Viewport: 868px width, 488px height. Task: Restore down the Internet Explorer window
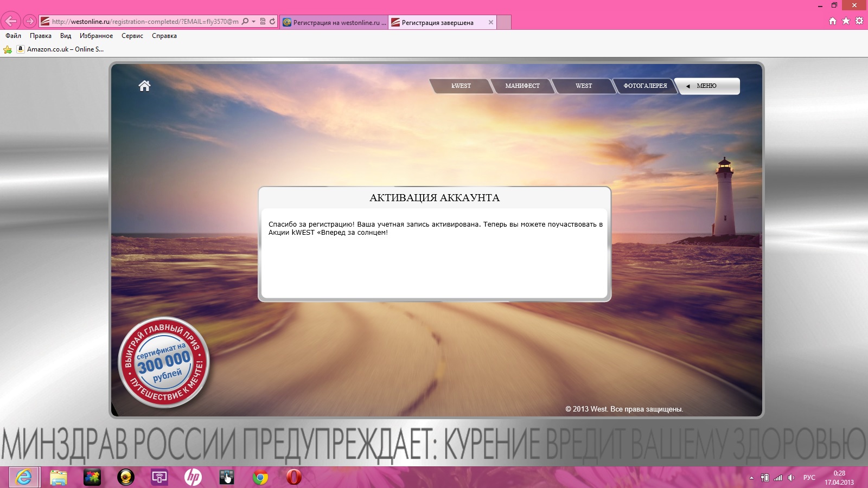coord(834,5)
